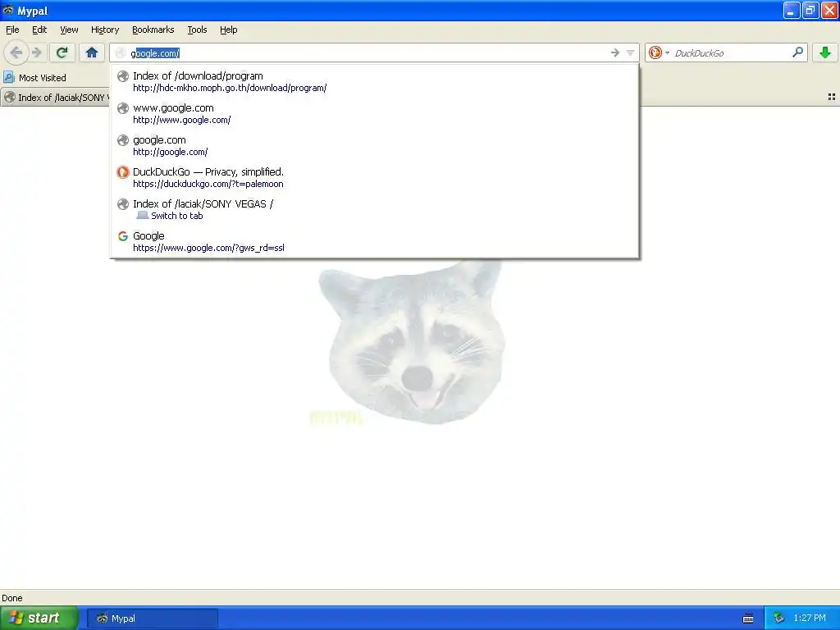Choose the Google gws_rd=ssl suggestion
Screen dimensions: 840x630
(x=374, y=242)
